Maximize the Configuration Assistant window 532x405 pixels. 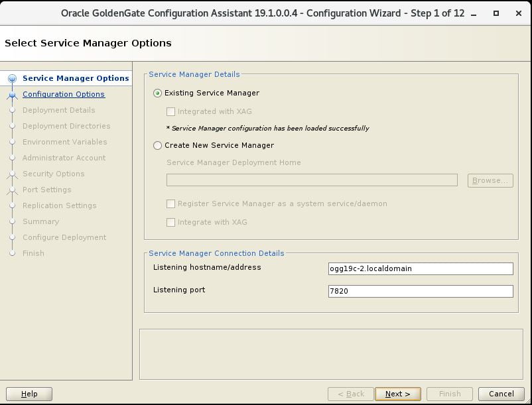[x=496, y=13]
